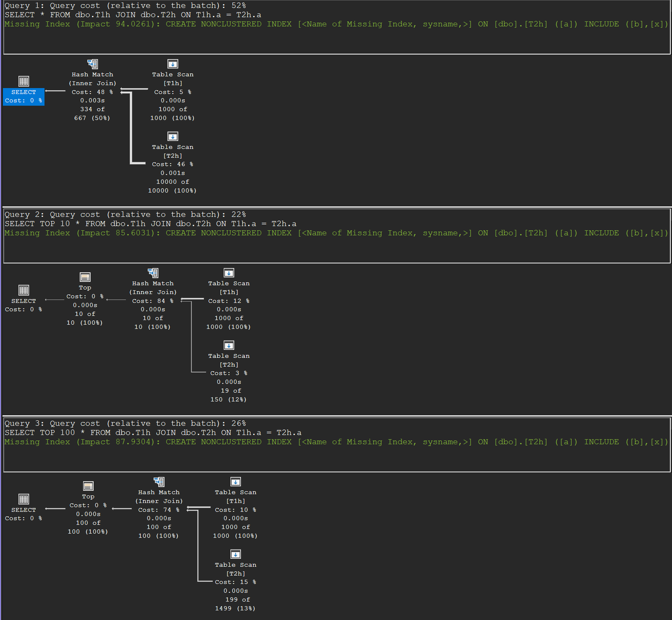The image size is (672, 620).
Task: Click the Top operator icon in Query 3
Action: click(x=88, y=486)
